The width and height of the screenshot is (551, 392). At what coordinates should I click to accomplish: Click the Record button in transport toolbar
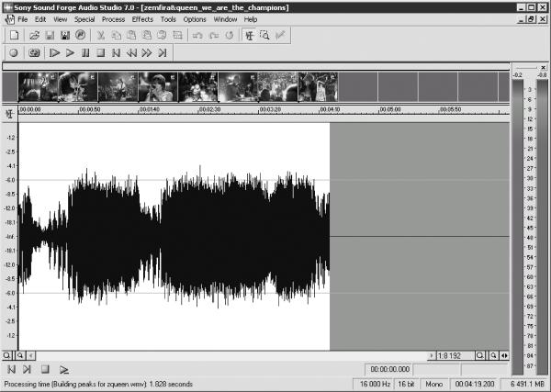(x=14, y=52)
